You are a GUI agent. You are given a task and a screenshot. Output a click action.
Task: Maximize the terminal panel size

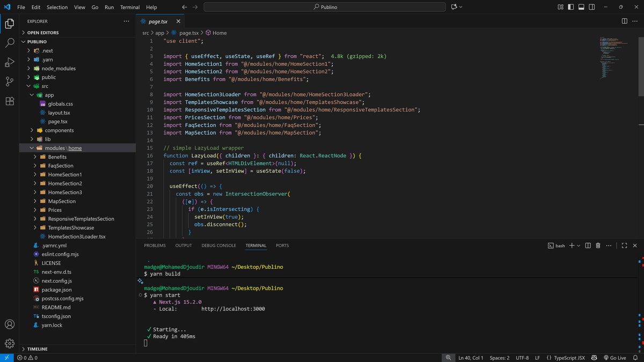624,246
